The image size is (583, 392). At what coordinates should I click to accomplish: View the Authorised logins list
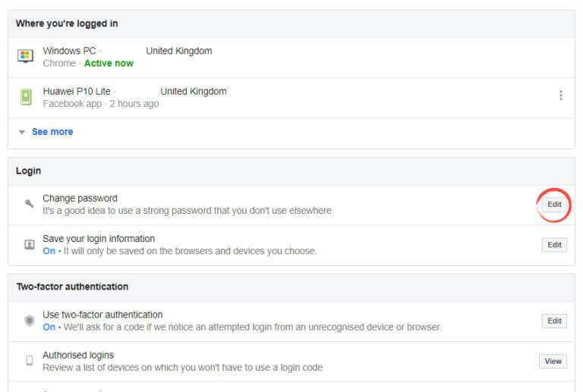[553, 361]
